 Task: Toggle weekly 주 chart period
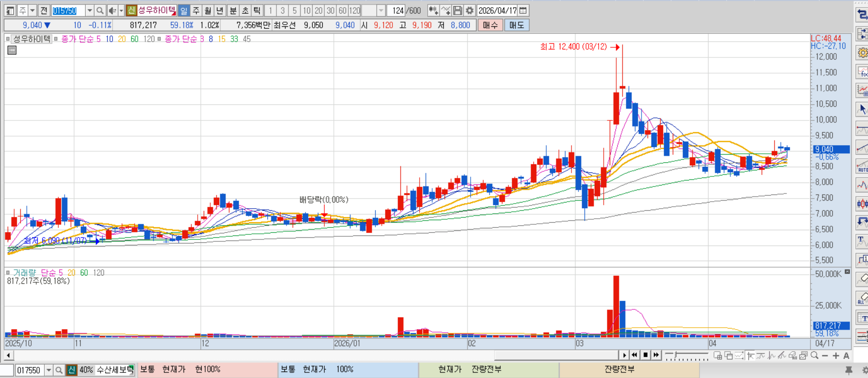click(x=196, y=11)
